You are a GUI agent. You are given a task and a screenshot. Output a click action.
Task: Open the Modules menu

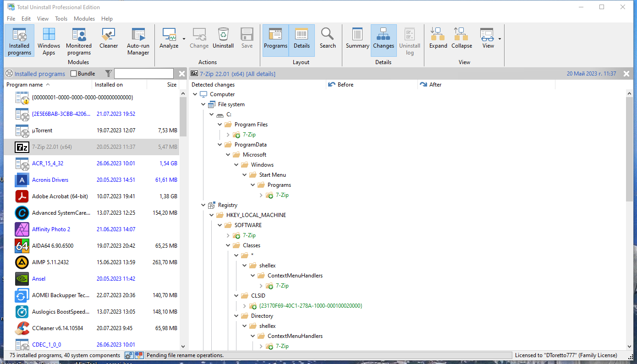click(84, 19)
